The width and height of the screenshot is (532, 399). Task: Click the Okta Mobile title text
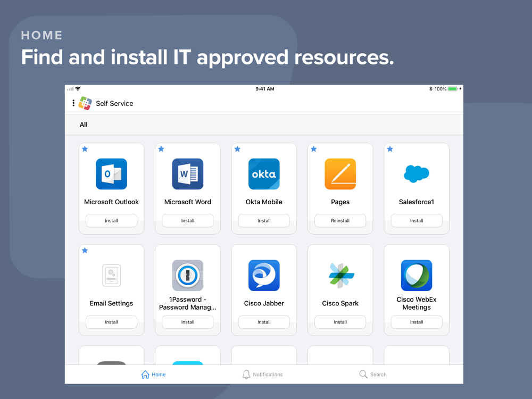pos(264,202)
